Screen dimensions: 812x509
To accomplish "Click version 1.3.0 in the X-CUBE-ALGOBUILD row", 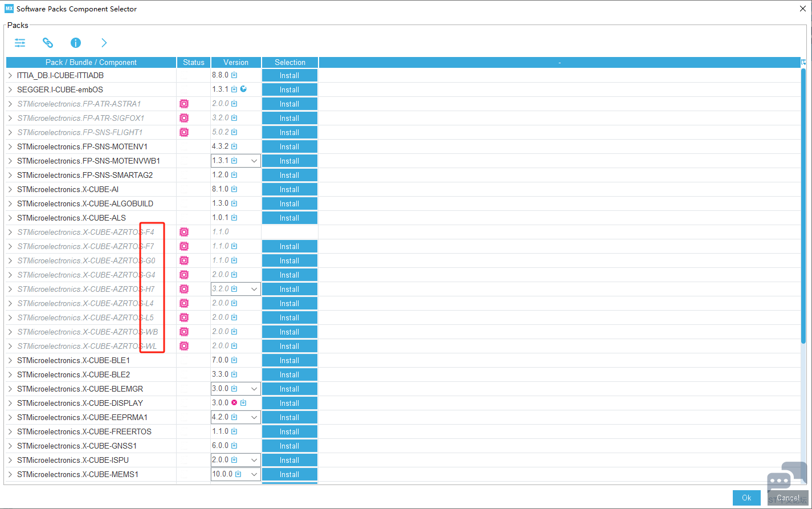I will [x=221, y=203].
